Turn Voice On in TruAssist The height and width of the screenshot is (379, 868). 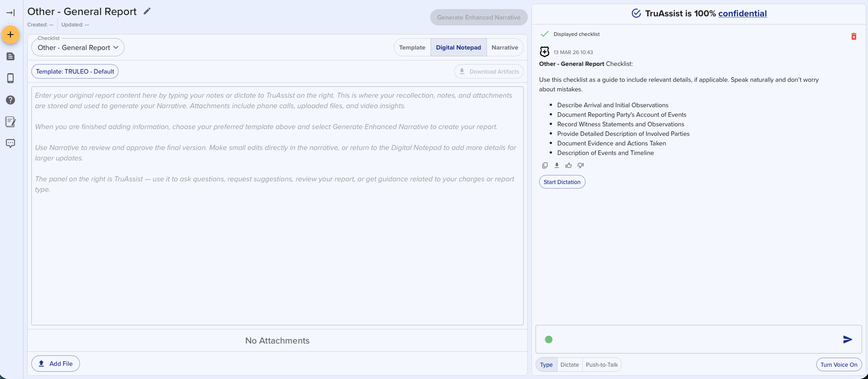(x=838, y=364)
